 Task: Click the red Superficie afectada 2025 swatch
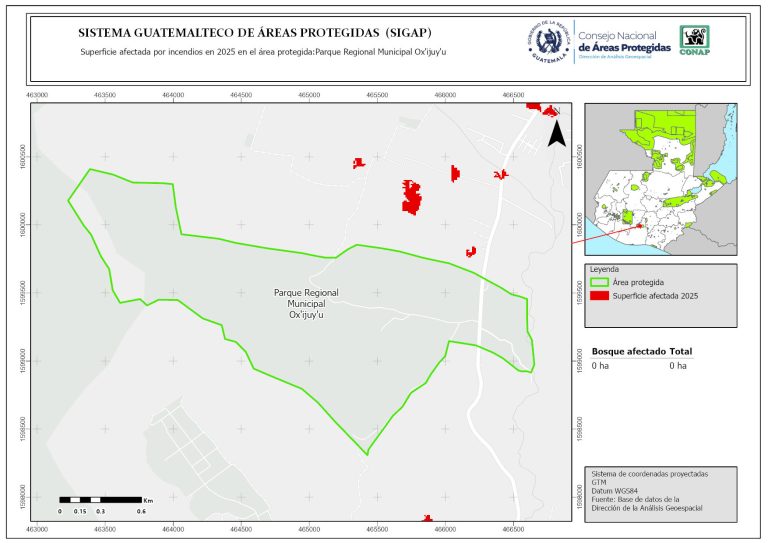click(x=600, y=296)
